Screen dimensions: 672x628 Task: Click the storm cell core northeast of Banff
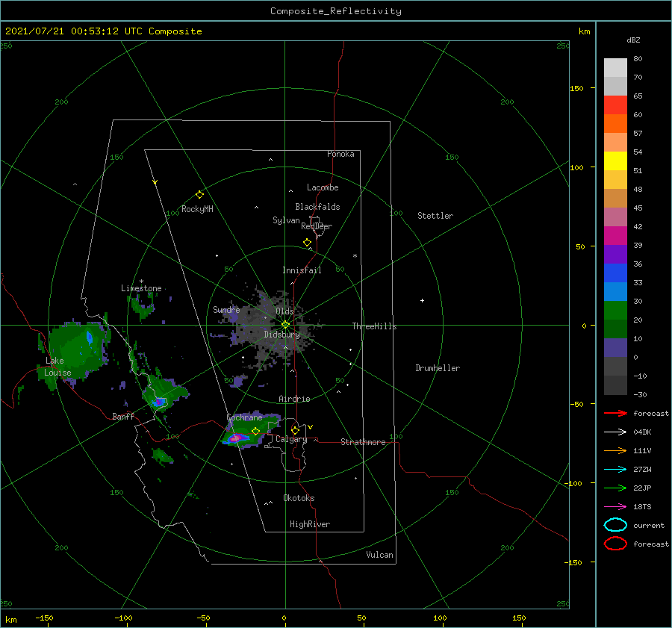click(x=160, y=402)
